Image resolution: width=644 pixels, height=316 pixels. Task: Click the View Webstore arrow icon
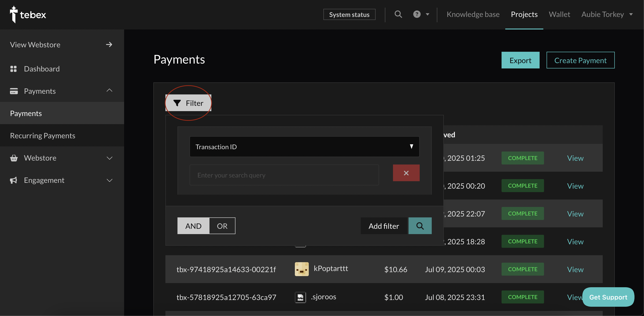[x=109, y=45]
